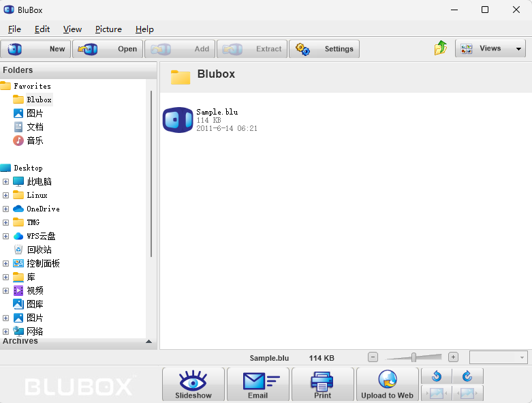Screen dimensions: 532x403
Task: Expand the Archives panel
Action: click(x=149, y=341)
